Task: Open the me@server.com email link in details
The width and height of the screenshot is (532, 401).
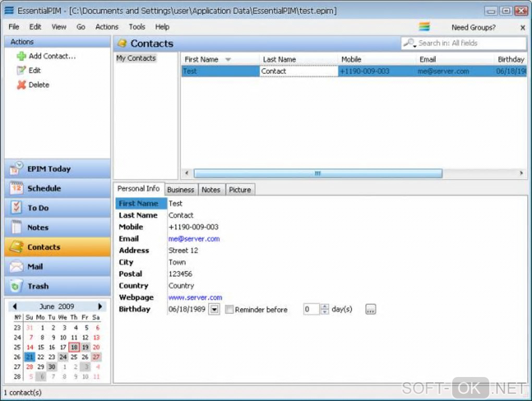Action: point(194,239)
